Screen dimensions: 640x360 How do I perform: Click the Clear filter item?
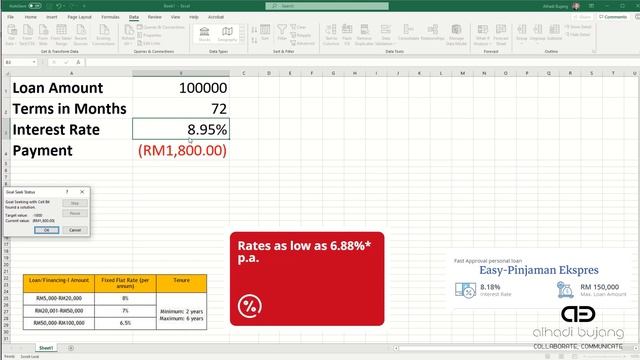298,27
